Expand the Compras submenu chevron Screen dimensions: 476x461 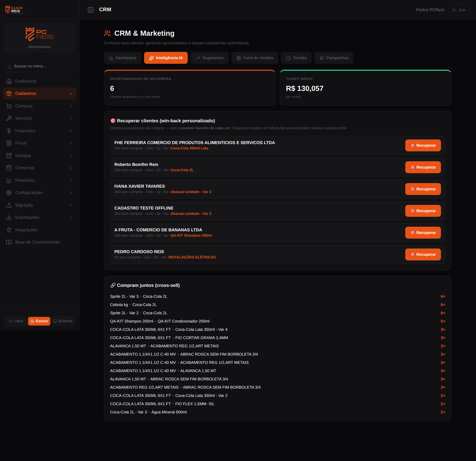71,106
